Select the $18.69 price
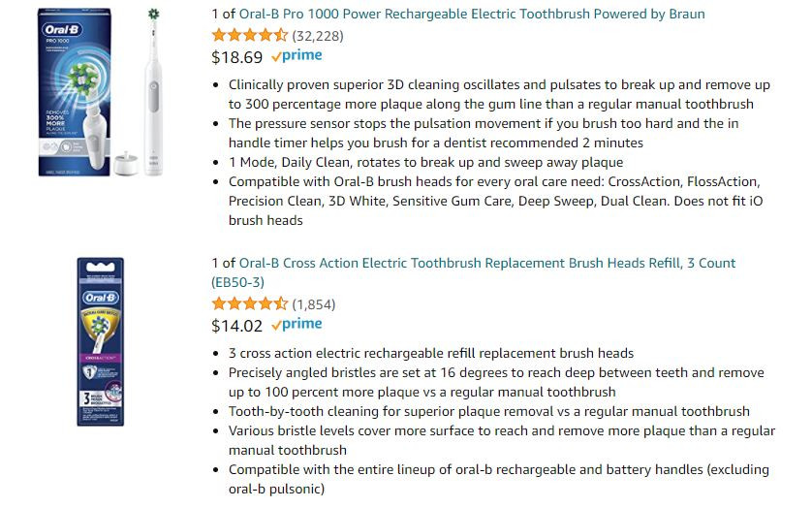812x508 pixels. point(236,57)
